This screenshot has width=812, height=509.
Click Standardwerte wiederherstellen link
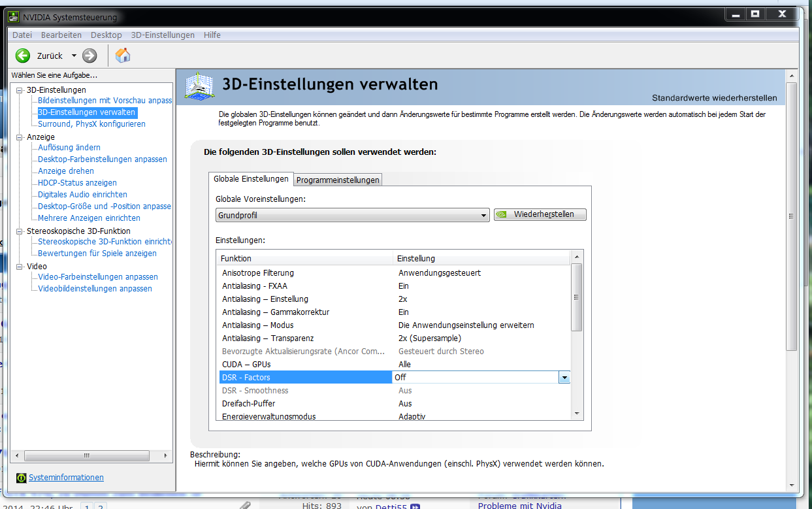coord(715,98)
